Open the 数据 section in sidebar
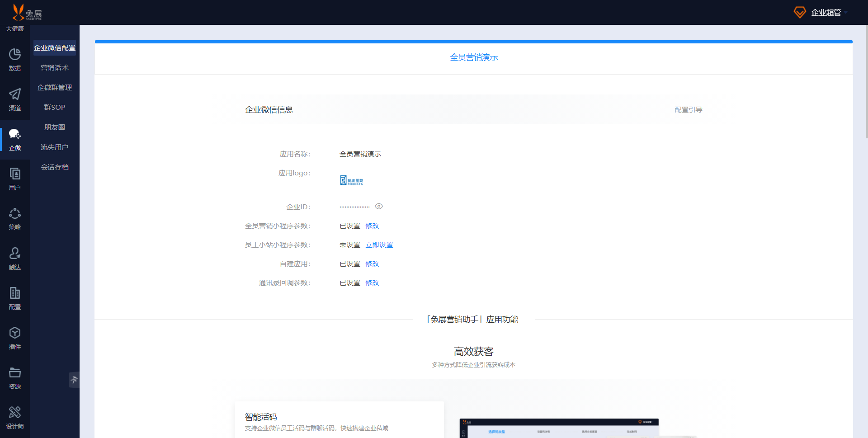 (x=15, y=60)
